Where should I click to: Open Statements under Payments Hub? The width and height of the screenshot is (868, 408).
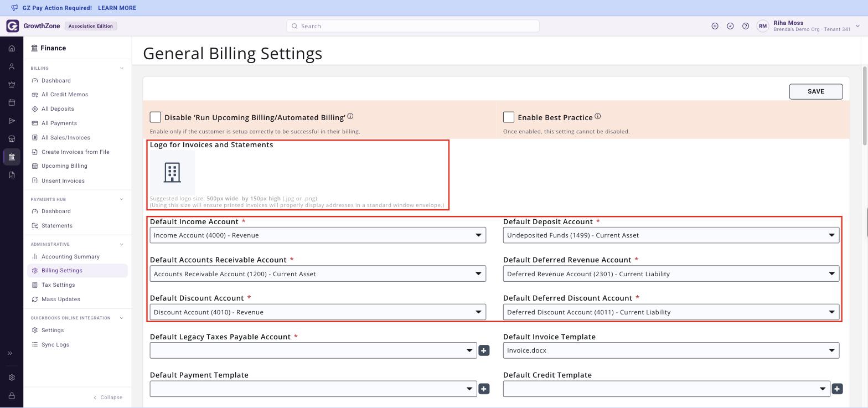click(x=57, y=226)
